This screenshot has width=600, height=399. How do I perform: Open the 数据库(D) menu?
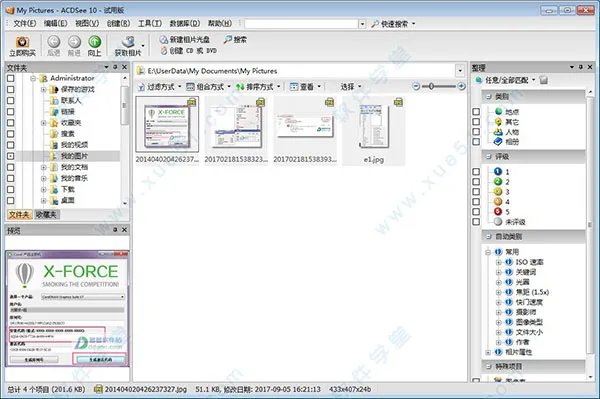click(x=185, y=24)
